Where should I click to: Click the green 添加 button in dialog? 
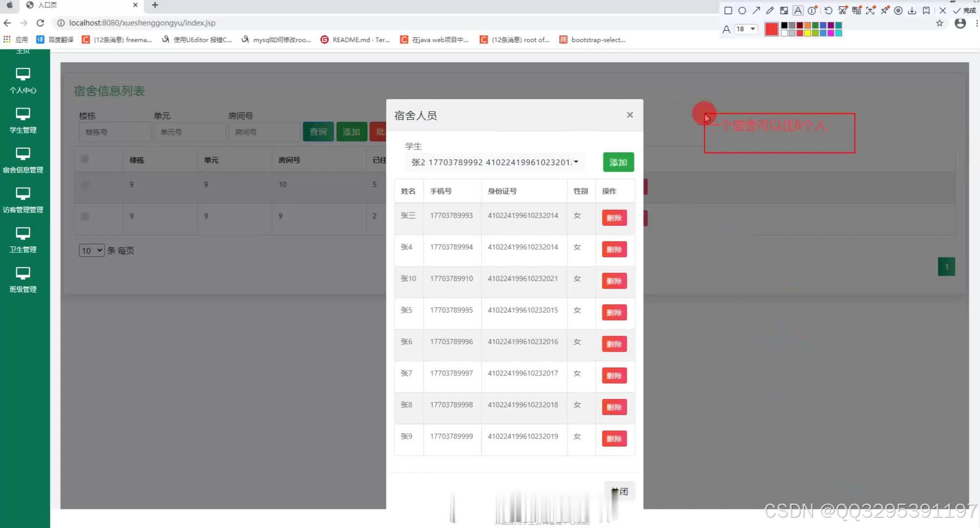coord(618,162)
